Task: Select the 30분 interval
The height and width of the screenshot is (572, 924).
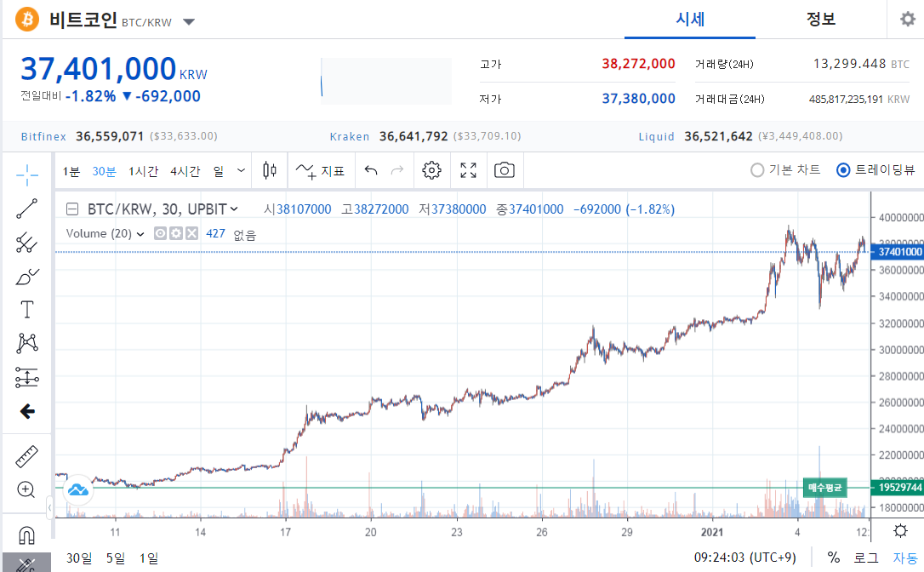Action: coord(104,171)
